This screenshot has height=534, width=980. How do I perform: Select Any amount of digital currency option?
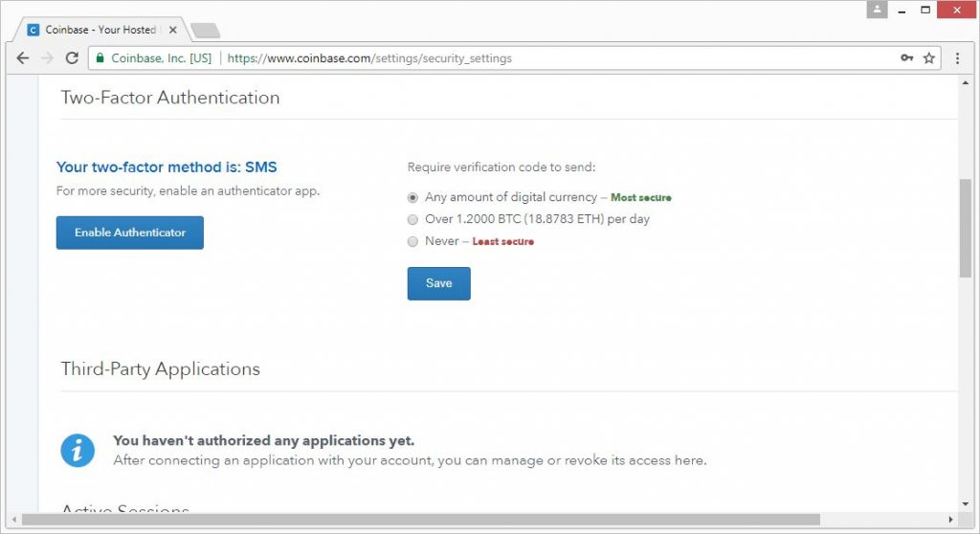pyautogui.click(x=412, y=197)
